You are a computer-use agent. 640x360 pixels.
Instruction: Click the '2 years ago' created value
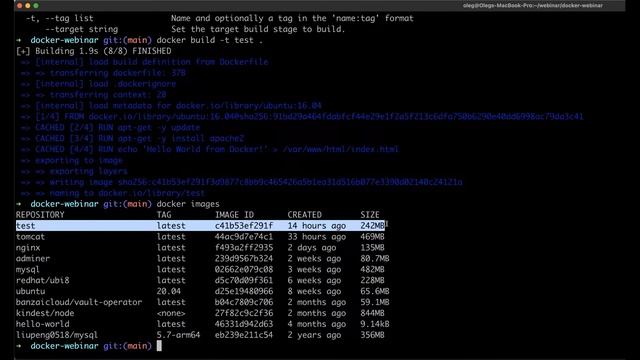point(314,335)
